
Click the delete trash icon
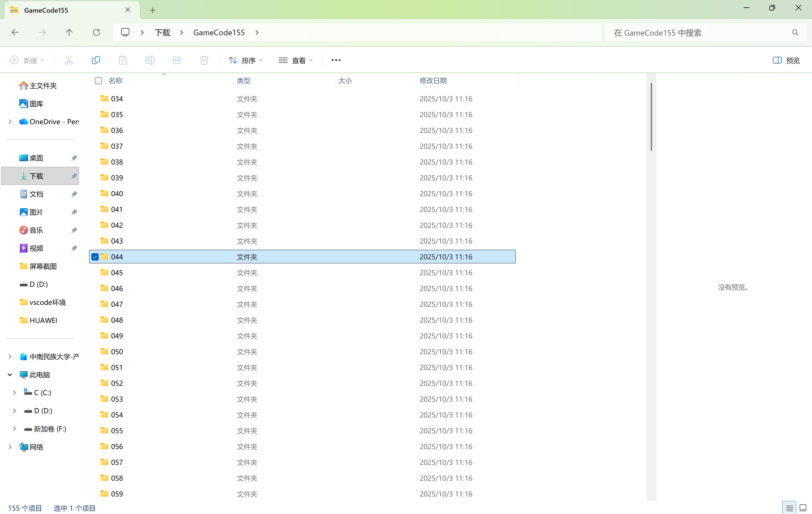tap(204, 60)
